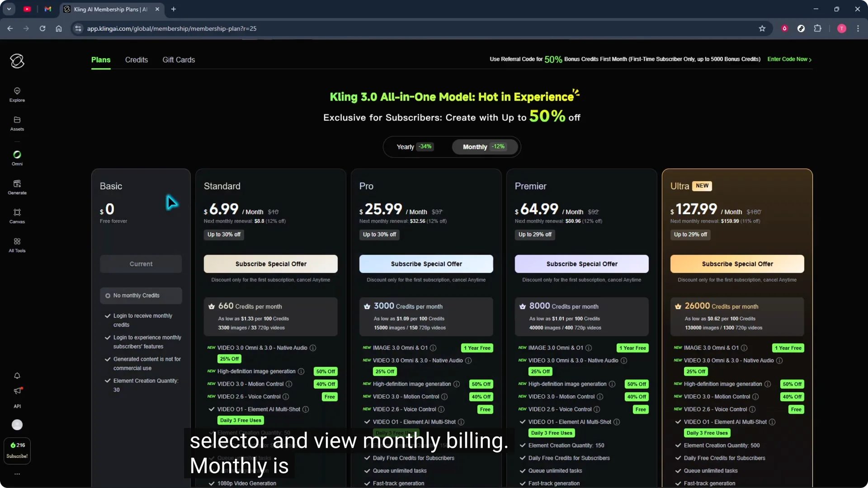The width and height of the screenshot is (868, 488).
Task: Click info icon beside Standard Motion Control
Action: [289, 384]
